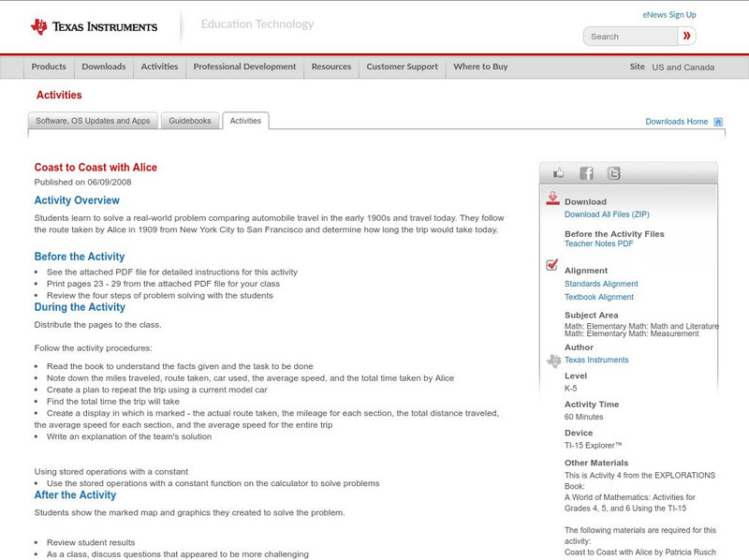The width and height of the screenshot is (749, 560).
Task: Open the Teacher Notes PDF link
Action: (x=598, y=243)
